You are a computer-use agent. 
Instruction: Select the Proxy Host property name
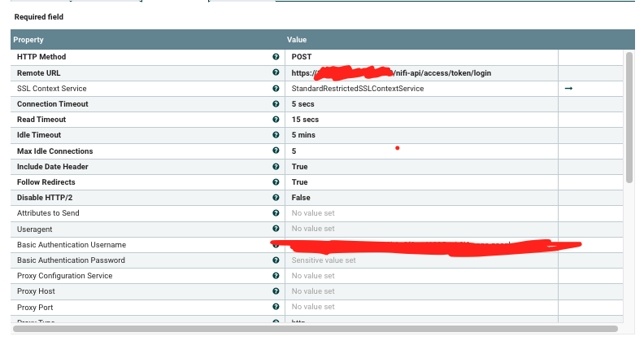[36, 291]
